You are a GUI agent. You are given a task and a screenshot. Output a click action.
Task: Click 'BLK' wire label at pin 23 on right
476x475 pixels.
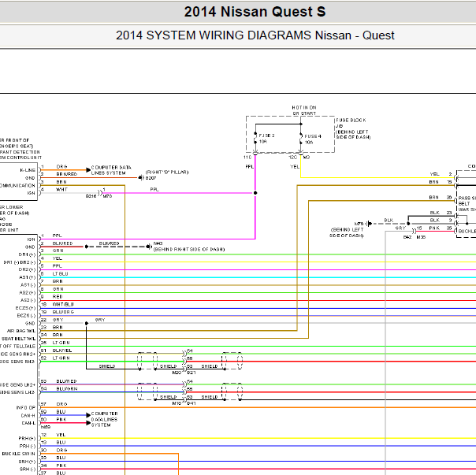(x=435, y=213)
